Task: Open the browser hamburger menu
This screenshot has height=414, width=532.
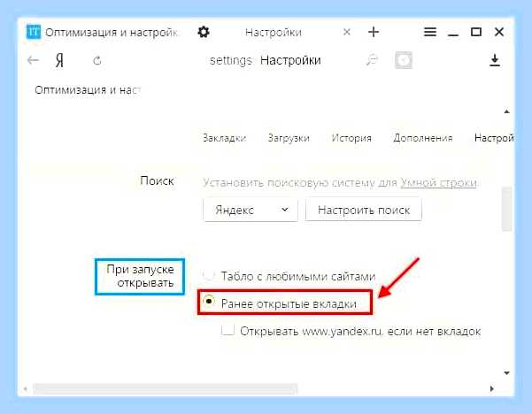Action: [x=430, y=32]
